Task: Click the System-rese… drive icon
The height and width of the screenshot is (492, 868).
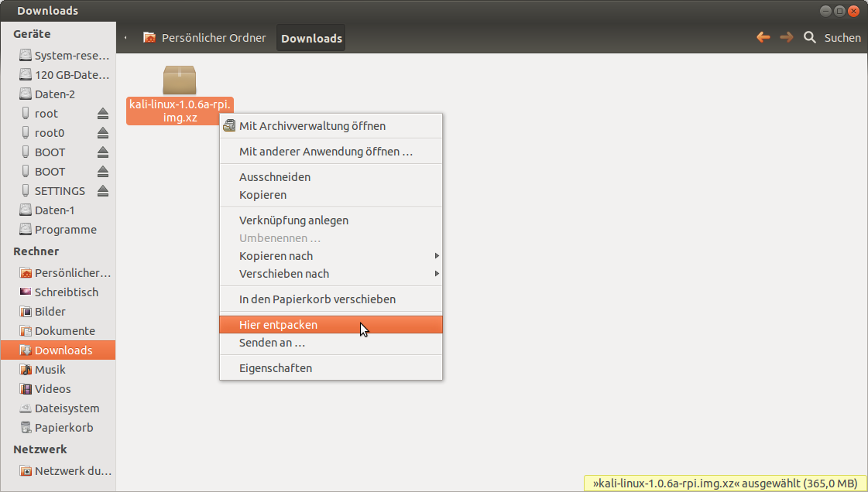Action: 26,55
